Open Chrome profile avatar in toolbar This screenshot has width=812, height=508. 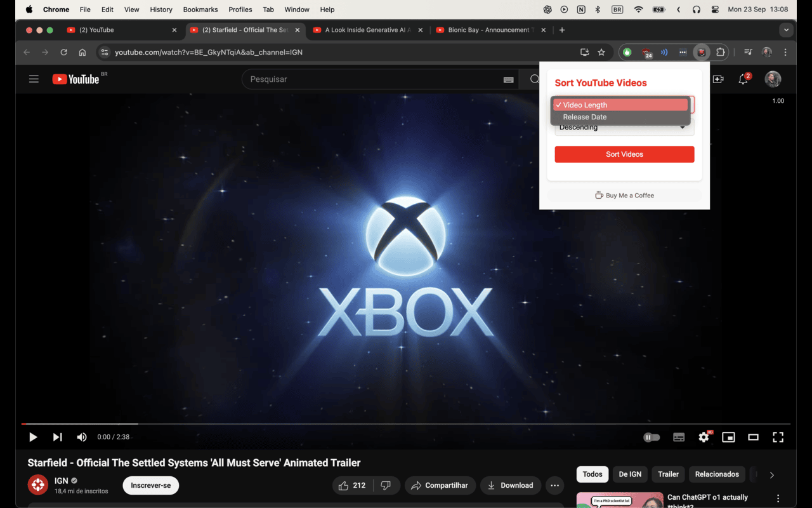(x=767, y=52)
